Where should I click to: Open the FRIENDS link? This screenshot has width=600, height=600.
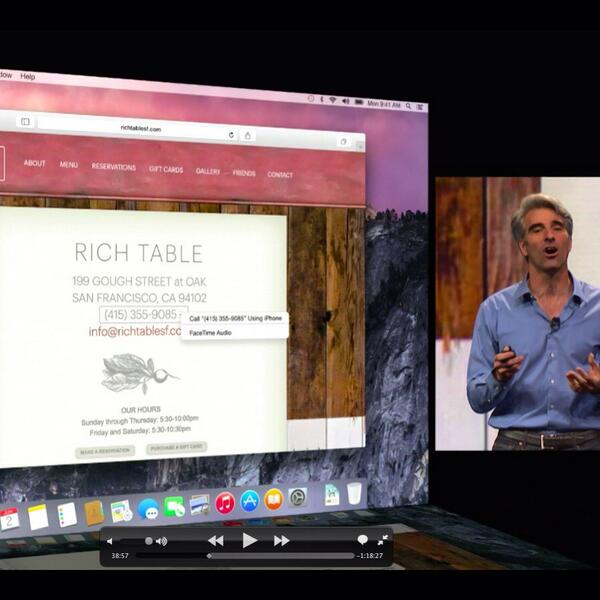pos(244,173)
